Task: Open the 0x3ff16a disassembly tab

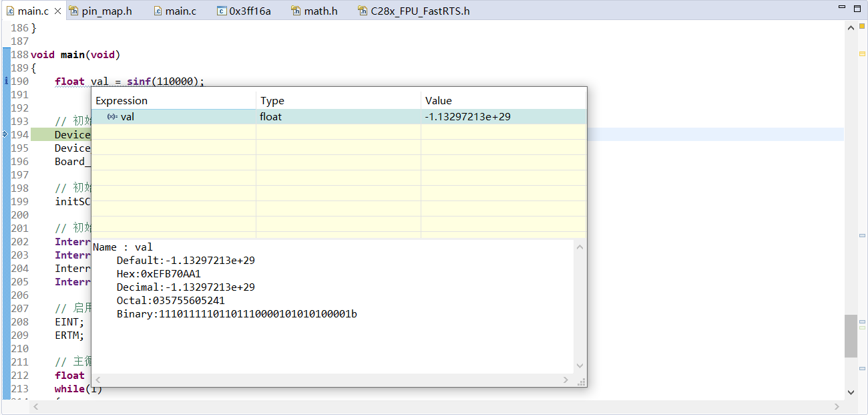Action: pos(249,11)
